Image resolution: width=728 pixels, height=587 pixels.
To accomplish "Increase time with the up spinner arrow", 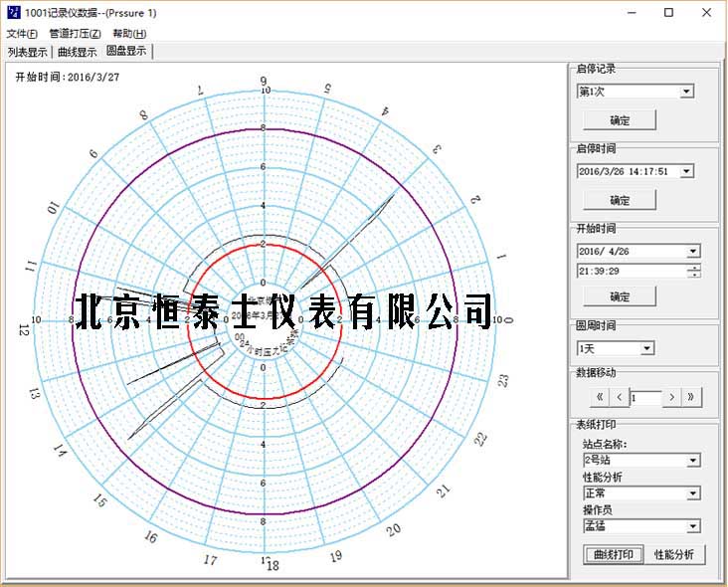I will click(x=694, y=268).
